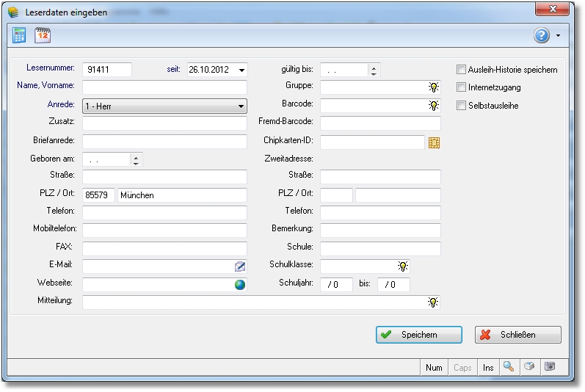The image size is (585, 392).
Task: Click the Speichern button
Action: pyautogui.click(x=419, y=335)
